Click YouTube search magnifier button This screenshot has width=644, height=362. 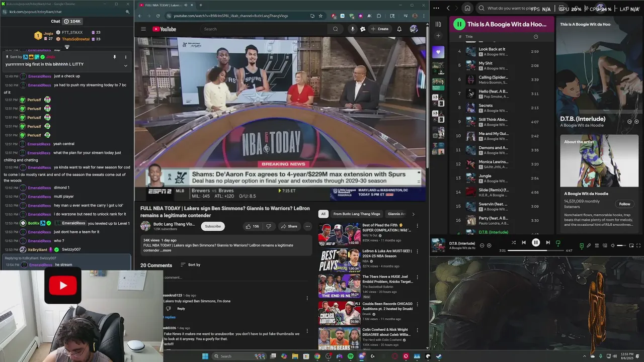tap(336, 29)
